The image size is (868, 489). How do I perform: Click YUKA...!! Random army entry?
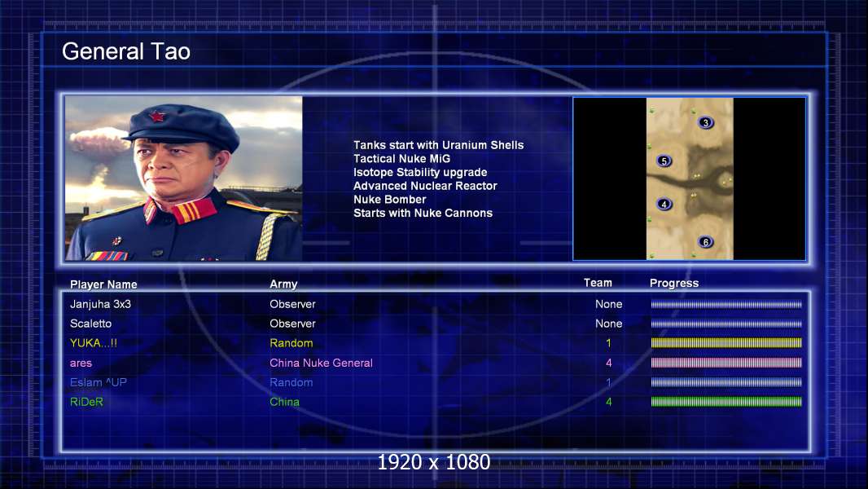(292, 343)
